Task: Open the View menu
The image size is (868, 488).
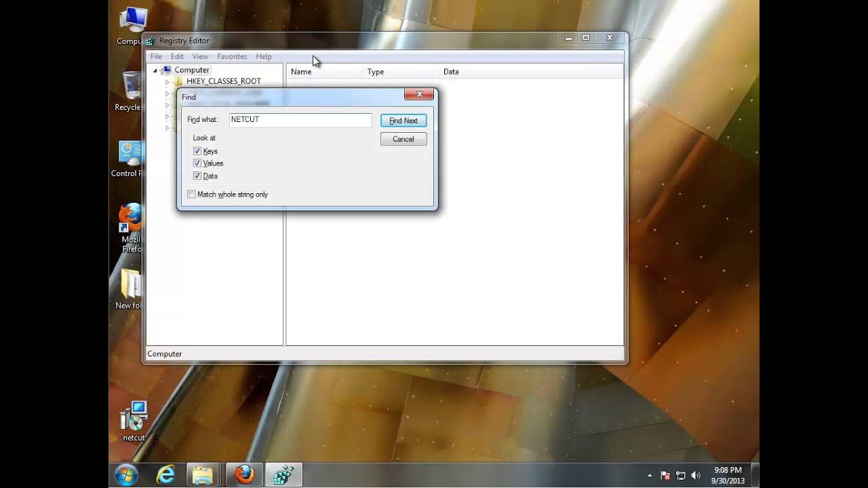Action: coord(200,56)
